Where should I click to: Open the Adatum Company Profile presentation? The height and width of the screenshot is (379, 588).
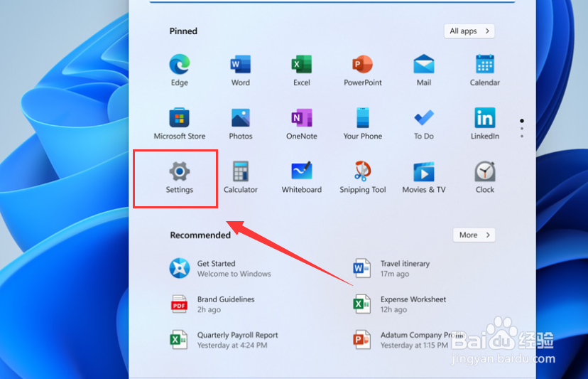coord(409,340)
